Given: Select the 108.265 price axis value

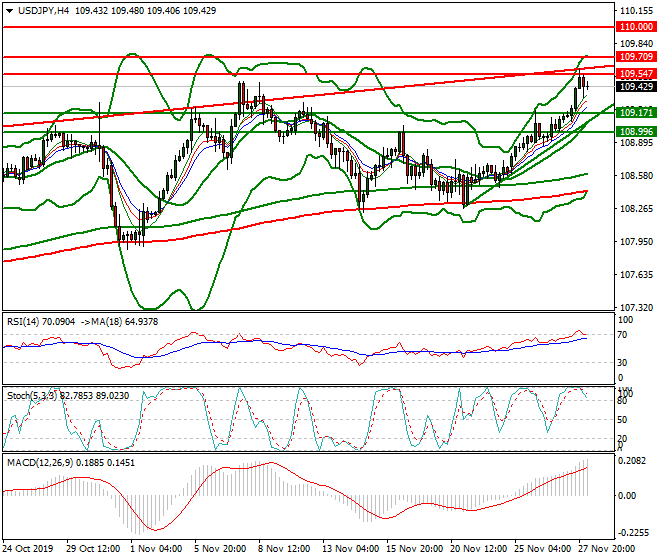Looking at the screenshot, I should point(636,209).
